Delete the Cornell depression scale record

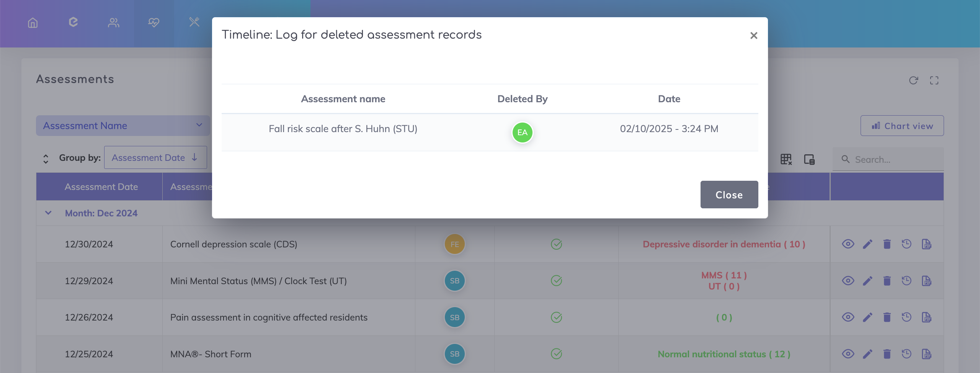[x=887, y=244]
